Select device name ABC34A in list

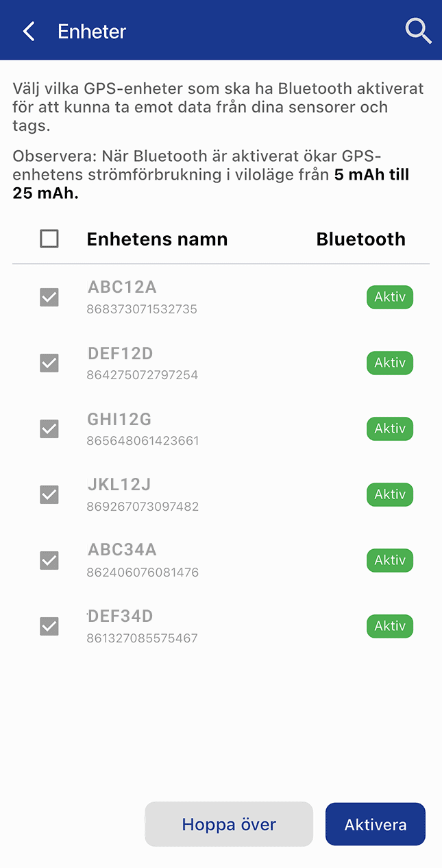point(123,550)
